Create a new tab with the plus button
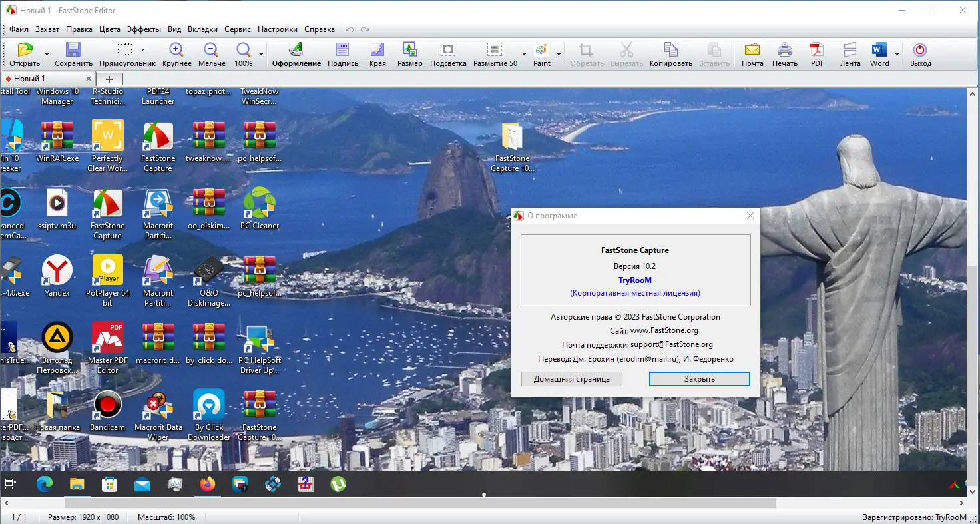Screen dimensions: 980x524 coord(109,78)
